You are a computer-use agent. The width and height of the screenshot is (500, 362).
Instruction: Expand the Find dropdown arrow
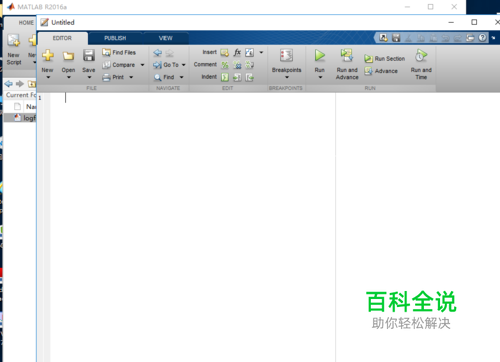(x=181, y=77)
